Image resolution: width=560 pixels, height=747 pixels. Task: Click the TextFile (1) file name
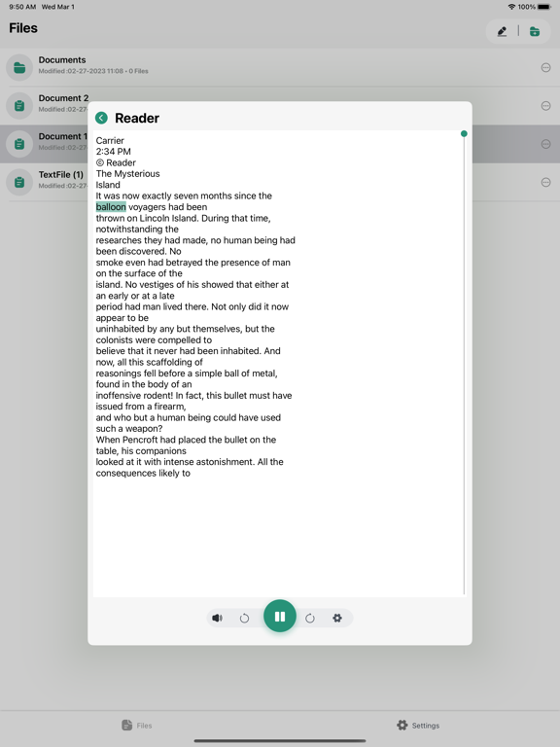pyautogui.click(x=61, y=174)
